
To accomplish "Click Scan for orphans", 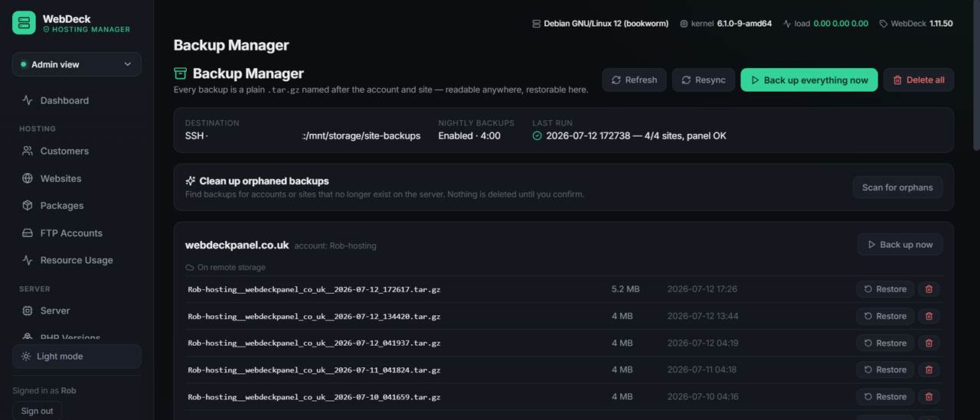I will pyautogui.click(x=897, y=187).
